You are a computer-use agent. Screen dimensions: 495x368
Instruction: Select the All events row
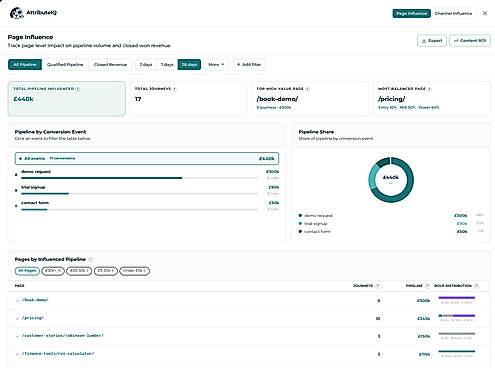click(x=147, y=159)
